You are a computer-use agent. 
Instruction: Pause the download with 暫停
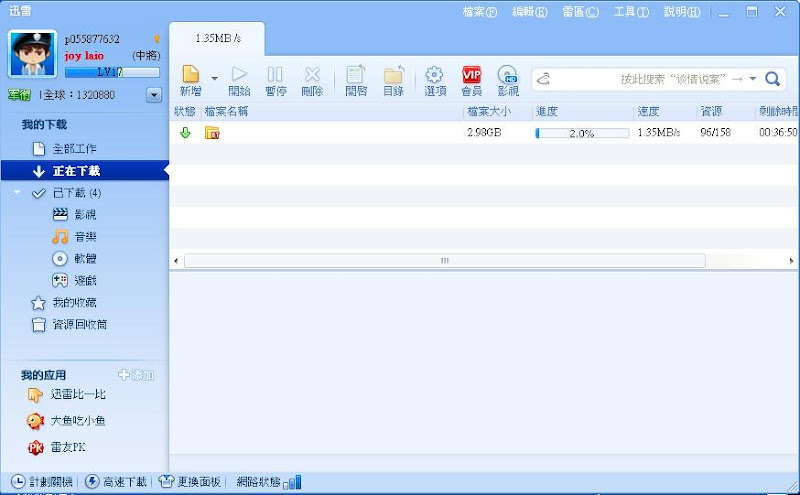(x=276, y=81)
